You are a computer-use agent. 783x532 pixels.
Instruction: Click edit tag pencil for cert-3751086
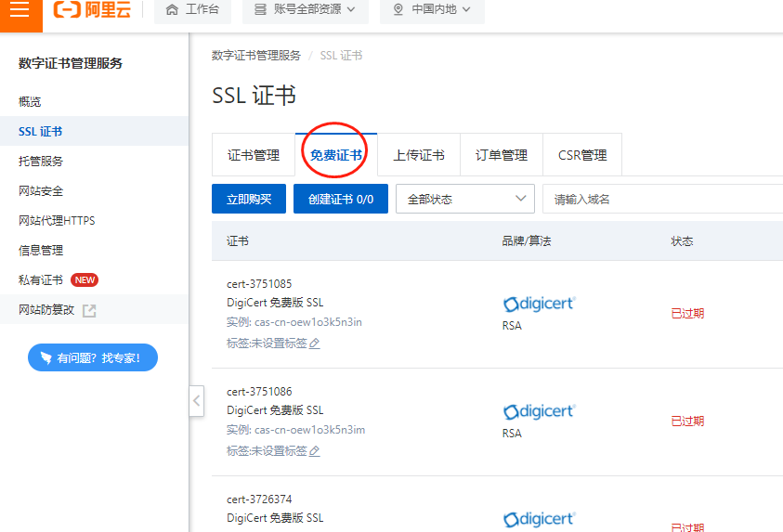pos(314,451)
